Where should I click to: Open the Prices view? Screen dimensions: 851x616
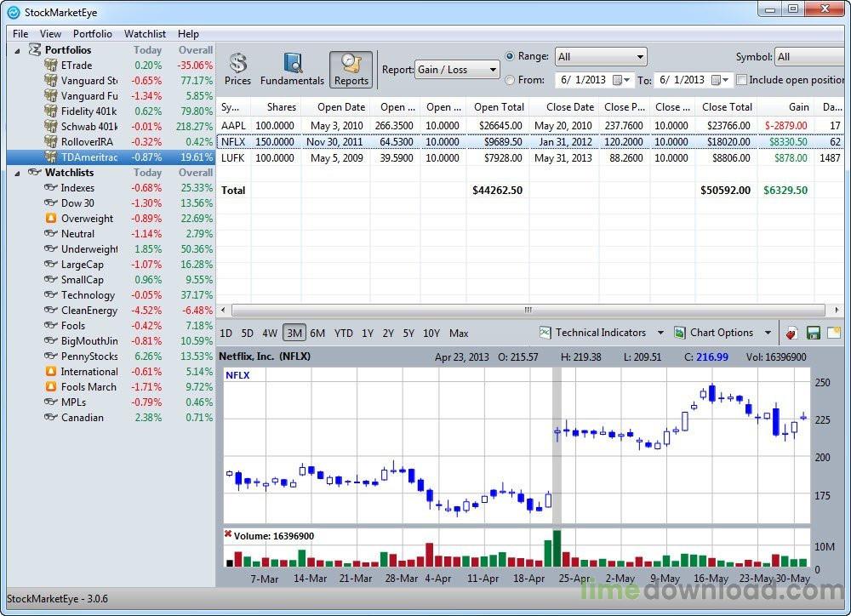coord(237,69)
